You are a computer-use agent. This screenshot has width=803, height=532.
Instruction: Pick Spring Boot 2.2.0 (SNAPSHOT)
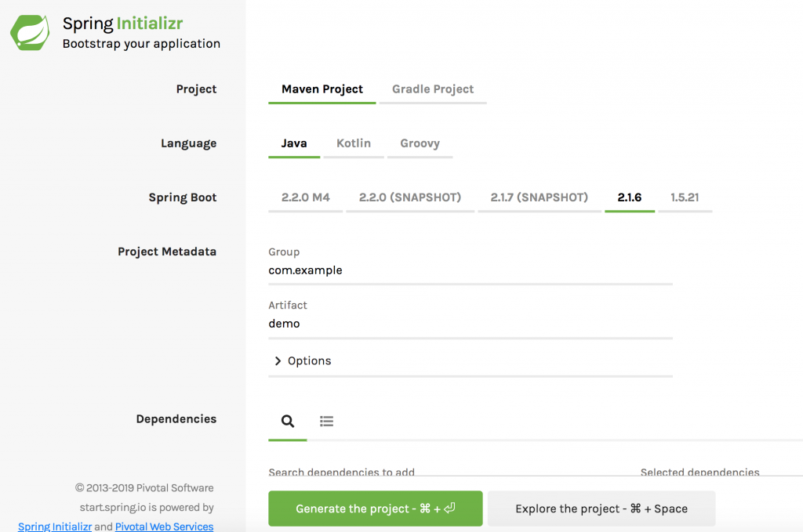coord(410,197)
